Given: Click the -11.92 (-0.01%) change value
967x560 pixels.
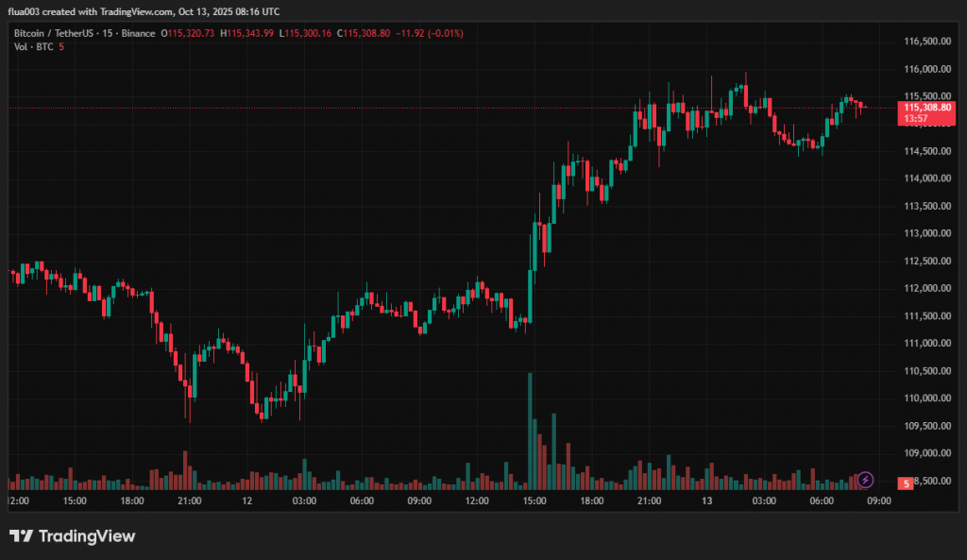Looking at the screenshot, I should click(431, 33).
